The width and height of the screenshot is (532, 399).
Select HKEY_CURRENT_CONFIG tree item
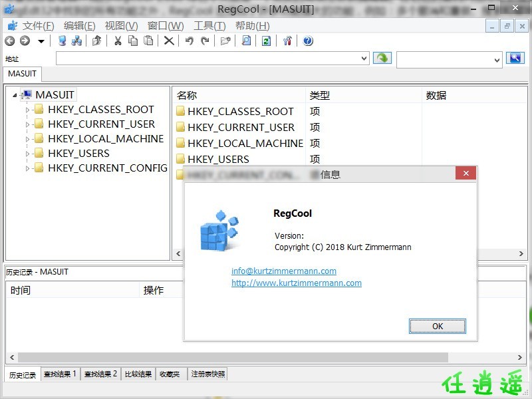coord(108,168)
